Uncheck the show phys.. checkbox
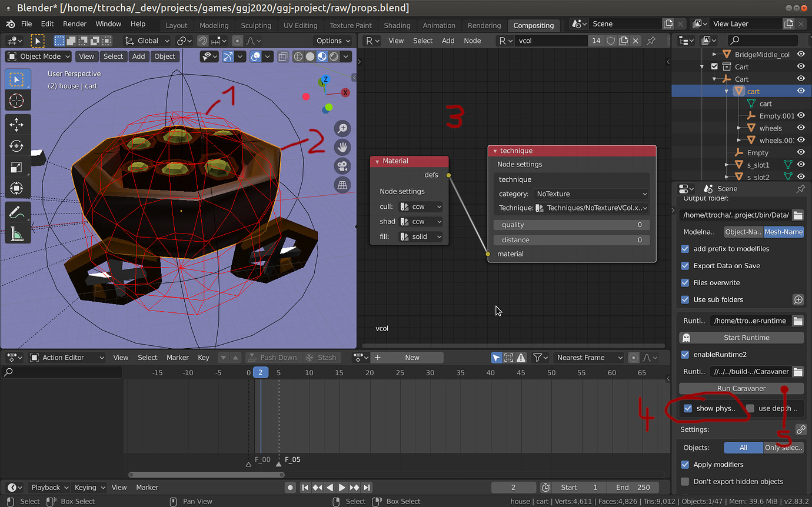 (x=688, y=408)
